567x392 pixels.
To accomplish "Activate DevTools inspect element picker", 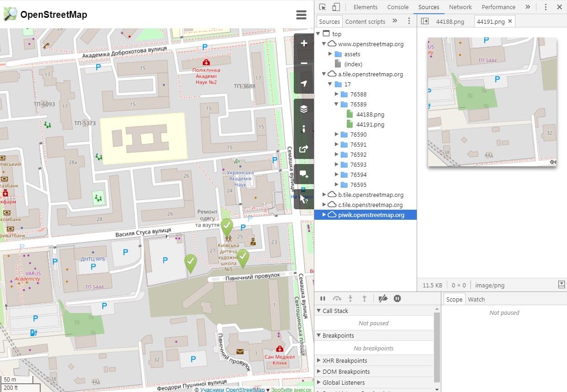I will (323, 7).
